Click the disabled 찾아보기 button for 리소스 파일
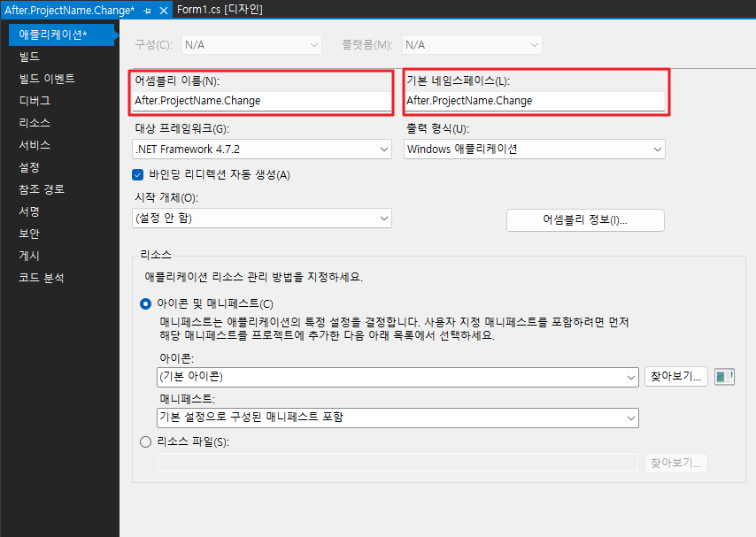This screenshot has width=756, height=537. [676, 463]
